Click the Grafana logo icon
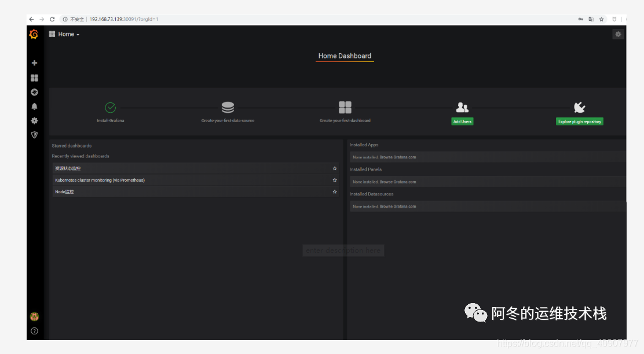The image size is (644, 354). (x=34, y=34)
